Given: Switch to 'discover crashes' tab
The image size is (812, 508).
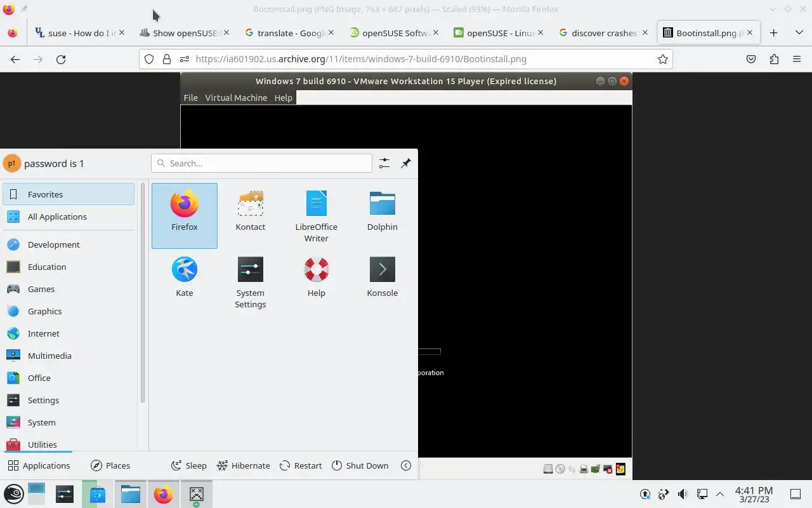Looking at the screenshot, I should 603,33.
